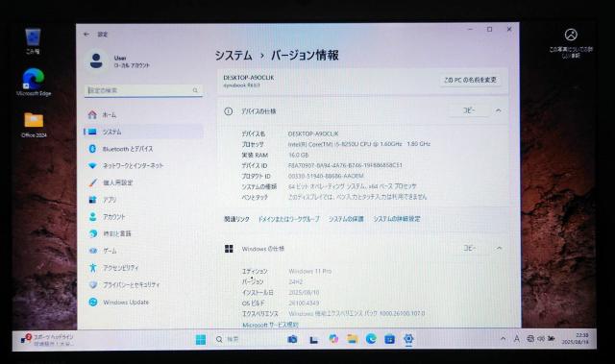Select device name value DESKTOP-A9OCLJK in specs
This screenshot has width=615, height=364.
[313, 133]
